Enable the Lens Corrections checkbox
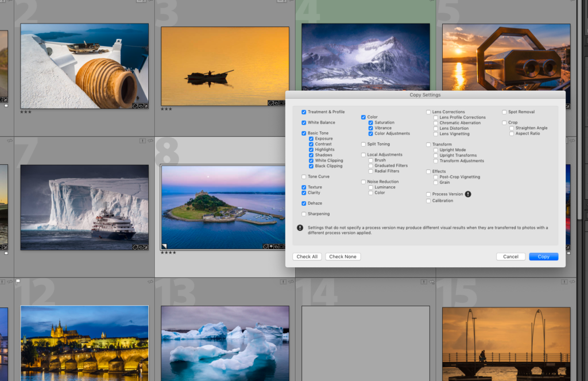This screenshot has height=381, width=588. click(428, 112)
